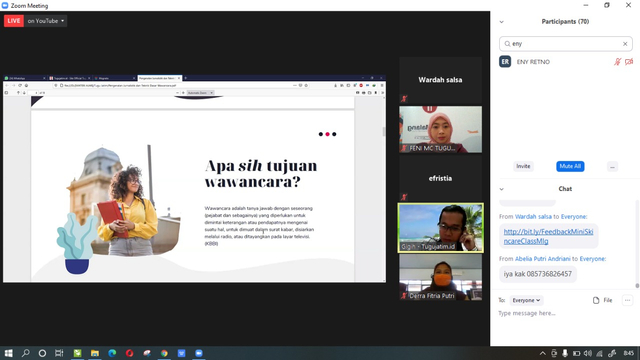Open the 'on YouTube' live stream dropdown
The image size is (640, 360).
[x=45, y=21]
